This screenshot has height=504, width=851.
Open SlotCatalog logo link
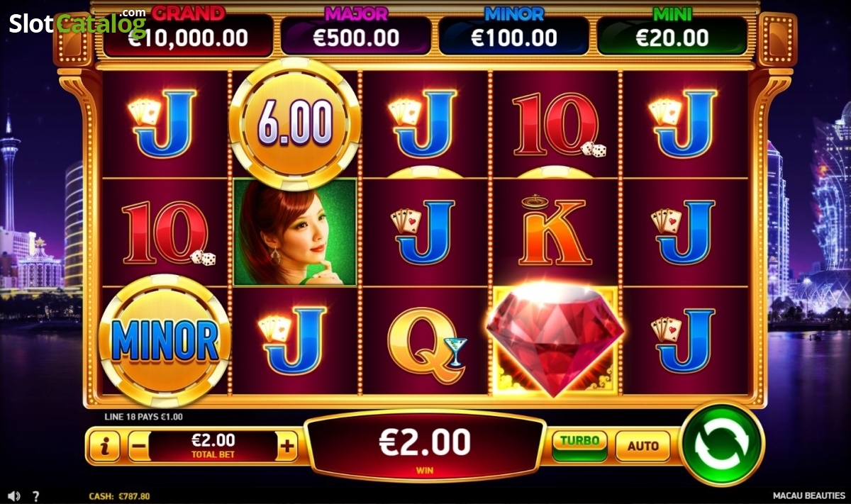tap(77, 23)
